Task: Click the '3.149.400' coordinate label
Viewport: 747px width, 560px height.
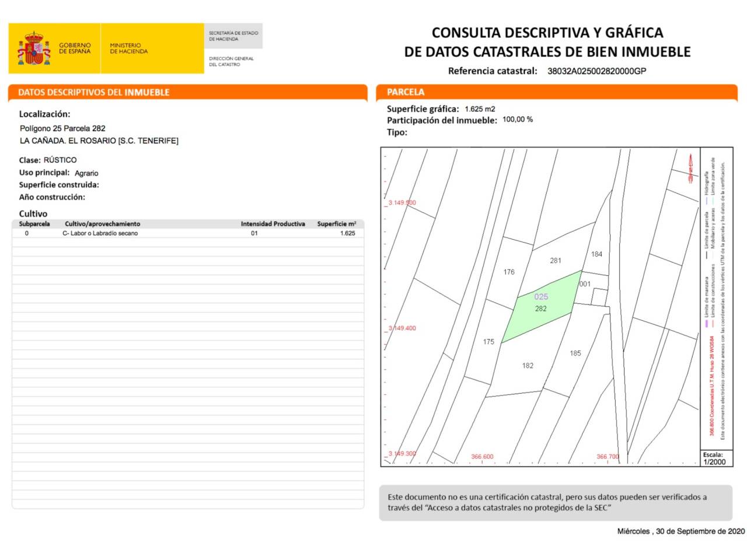Action: coord(402,328)
